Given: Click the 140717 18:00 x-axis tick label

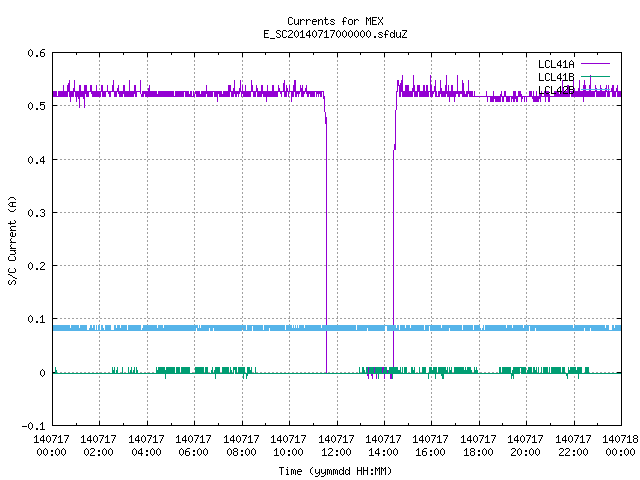Looking at the screenshot, I should (x=478, y=446).
